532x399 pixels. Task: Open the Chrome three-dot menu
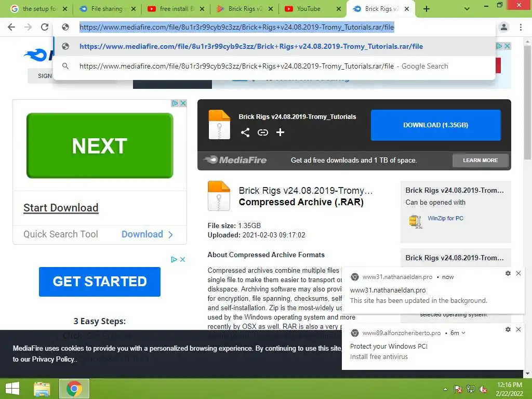tap(521, 27)
